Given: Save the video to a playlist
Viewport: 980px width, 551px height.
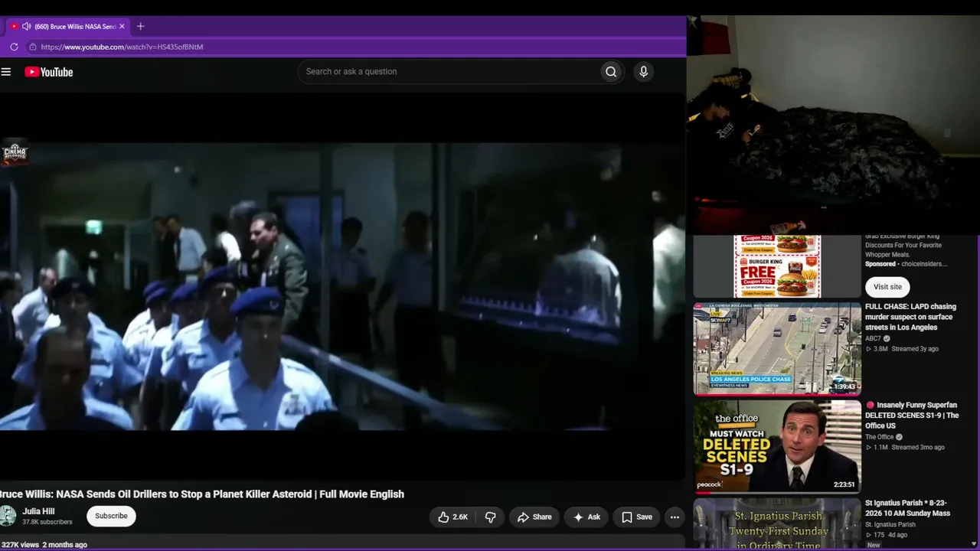Looking at the screenshot, I should click(636, 517).
